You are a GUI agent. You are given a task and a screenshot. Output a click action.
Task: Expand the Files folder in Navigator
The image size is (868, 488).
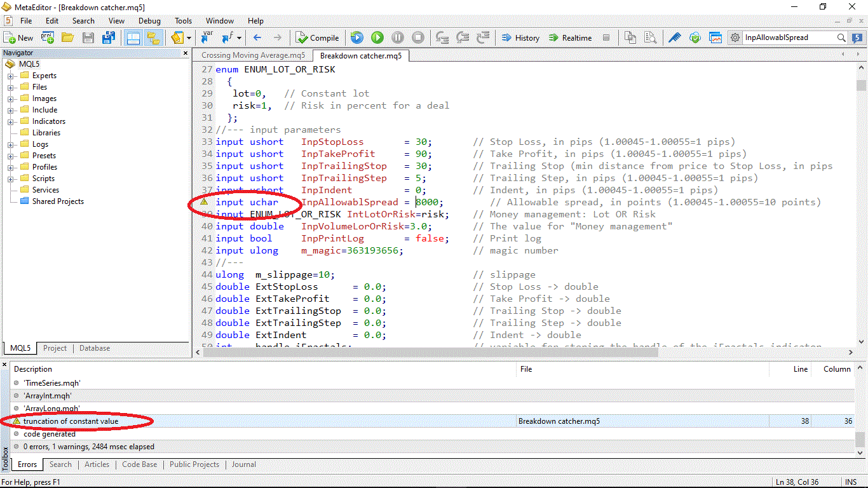11,87
